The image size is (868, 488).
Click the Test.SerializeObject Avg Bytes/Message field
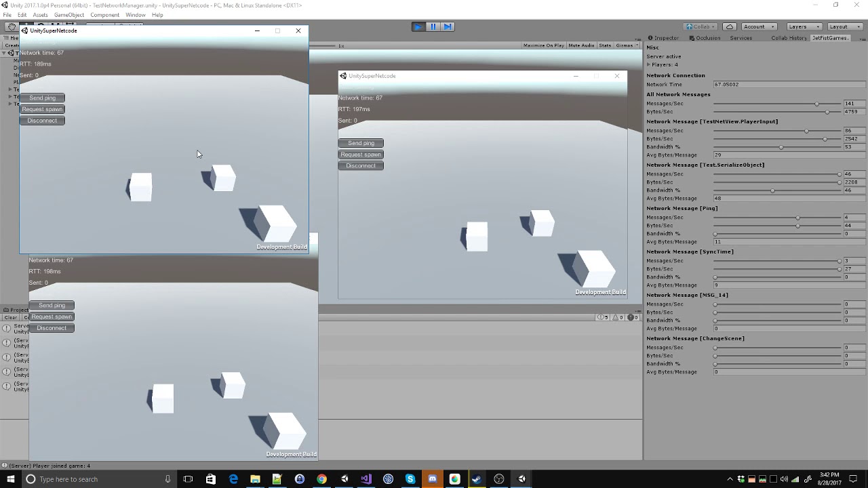click(x=789, y=199)
